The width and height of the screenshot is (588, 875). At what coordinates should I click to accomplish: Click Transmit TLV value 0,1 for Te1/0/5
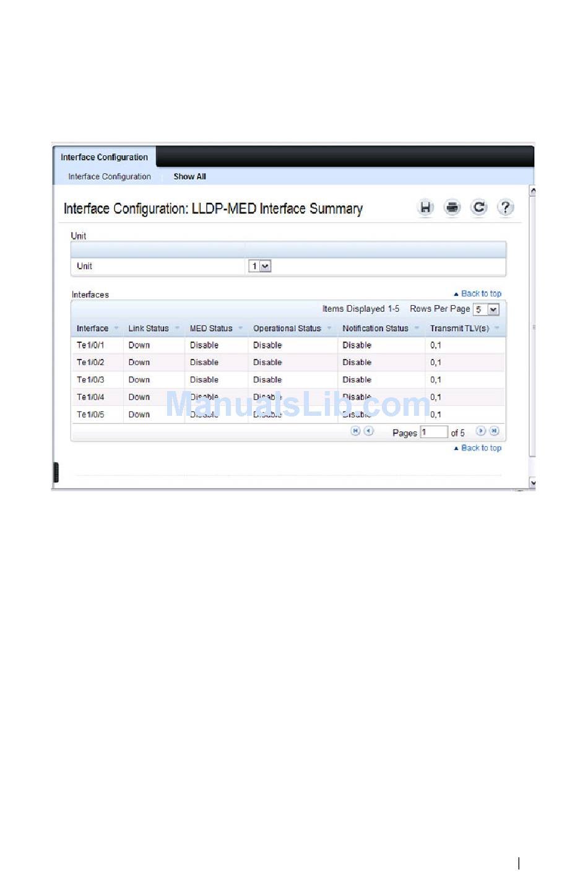[436, 415]
